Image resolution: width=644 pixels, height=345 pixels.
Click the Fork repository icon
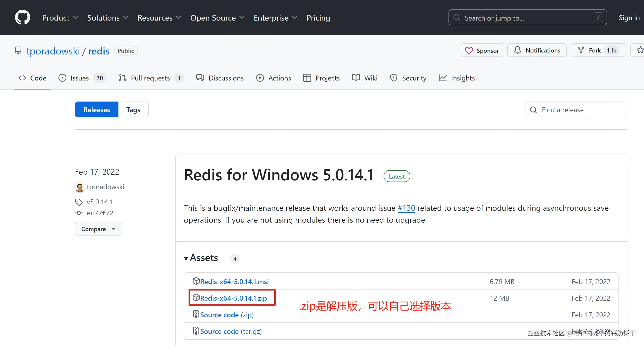pyautogui.click(x=581, y=50)
